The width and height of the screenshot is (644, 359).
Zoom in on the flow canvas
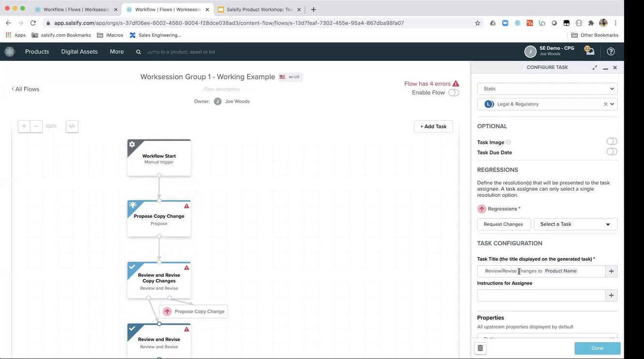click(24, 126)
